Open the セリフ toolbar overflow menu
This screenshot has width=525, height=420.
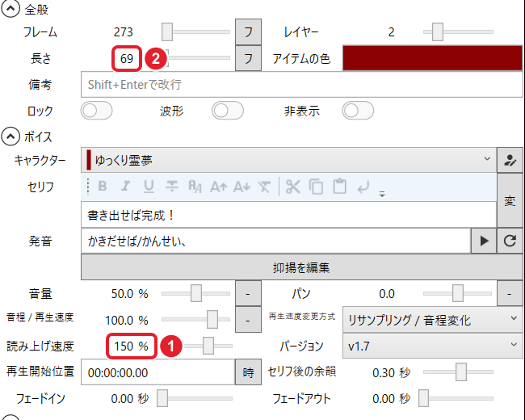382,194
